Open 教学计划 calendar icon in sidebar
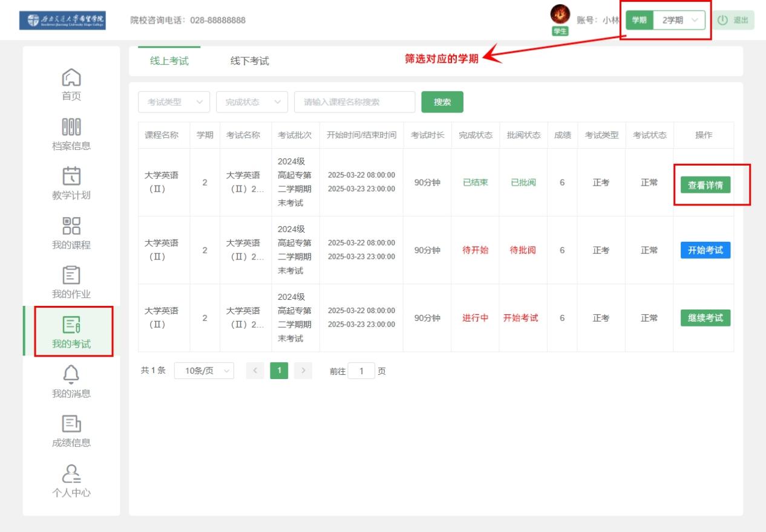 71,176
